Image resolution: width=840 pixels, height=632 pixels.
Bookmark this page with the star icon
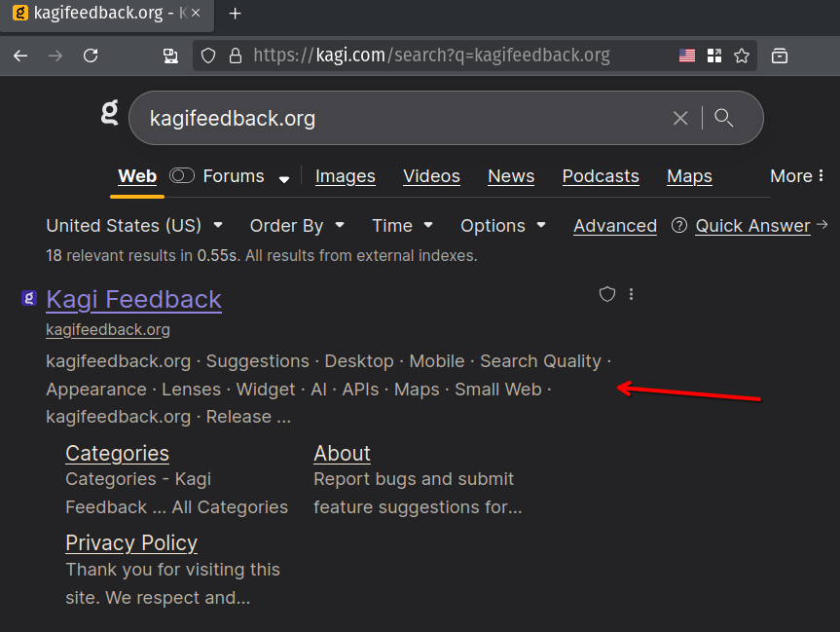pyautogui.click(x=742, y=56)
